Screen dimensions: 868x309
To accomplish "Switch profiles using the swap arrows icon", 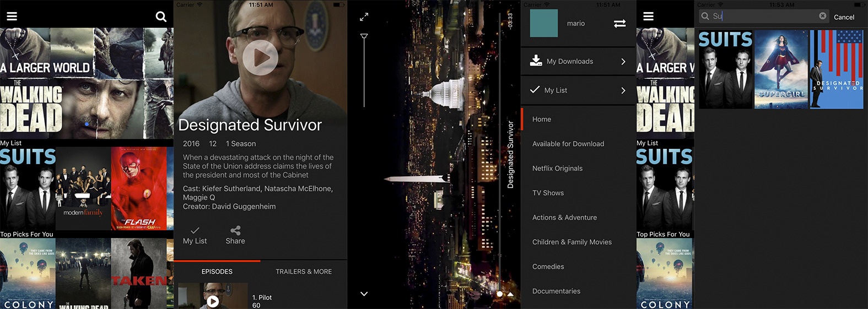I will click(x=620, y=23).
